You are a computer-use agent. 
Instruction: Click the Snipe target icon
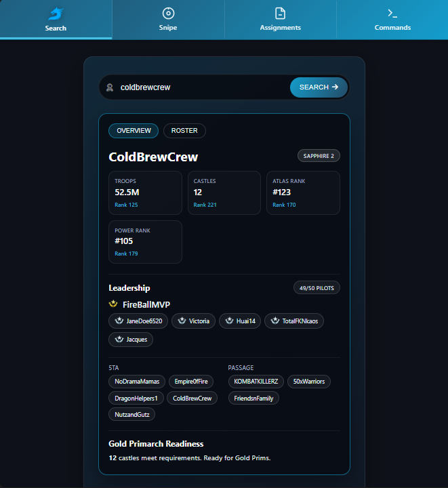pyautogui.click(x=168, y=13)
